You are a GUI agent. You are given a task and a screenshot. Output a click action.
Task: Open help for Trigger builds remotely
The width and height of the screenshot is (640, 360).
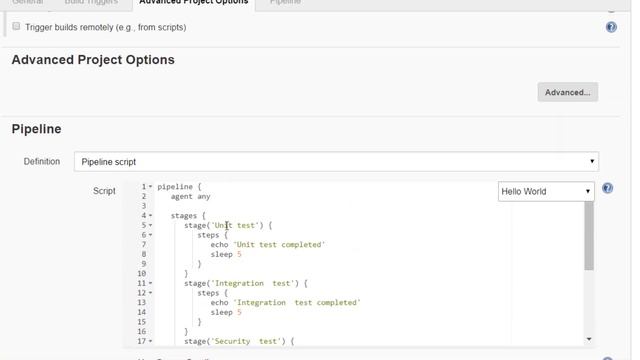tap(611, 27)
